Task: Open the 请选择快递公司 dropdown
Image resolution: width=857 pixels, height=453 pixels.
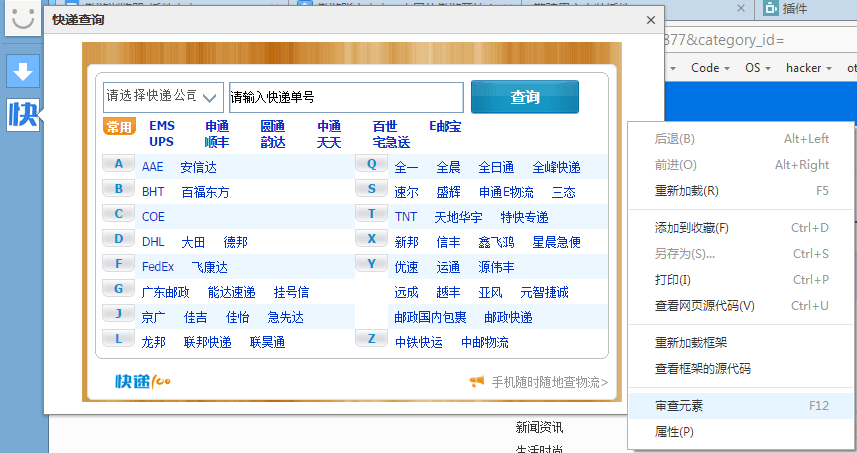Action: (x=163, y=97)
